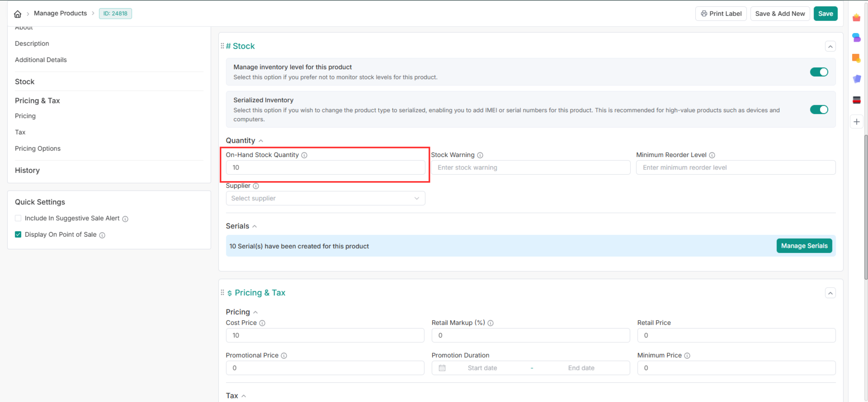Click the Save button

(x=826, y=13)
